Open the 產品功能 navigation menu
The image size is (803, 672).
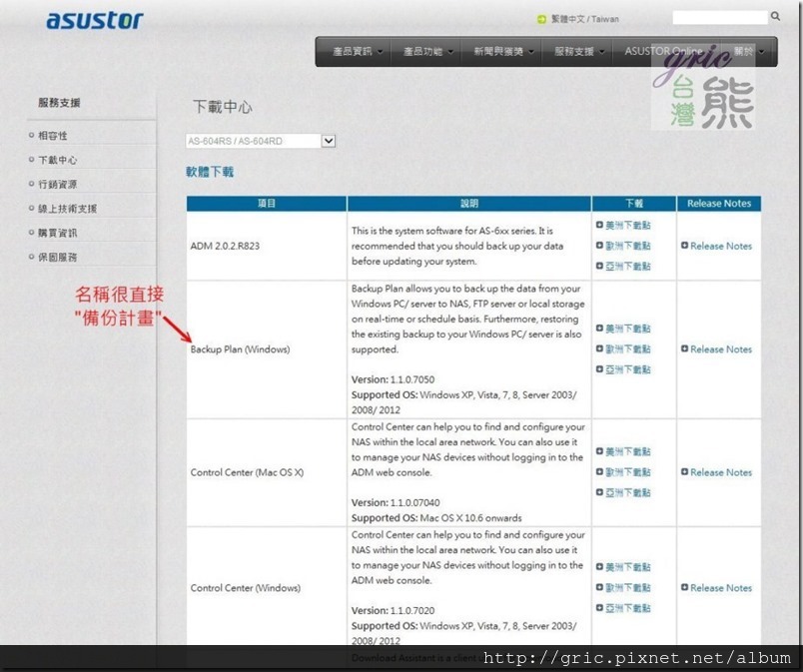[423, 51]
